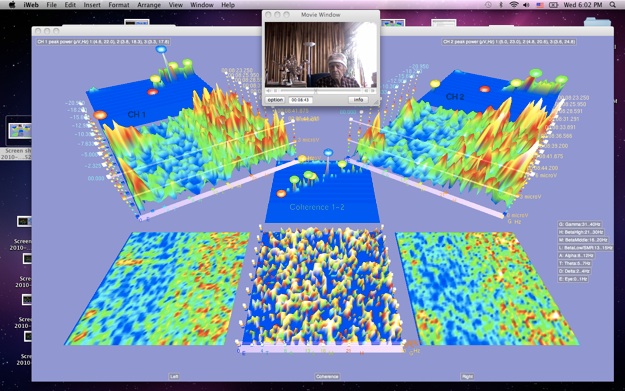Image resolution: width=625 pixels, height=391 pixels.
Task: Open Spotlight search magnifier icon
Action: pyautogui.click(x=613, y=5)
